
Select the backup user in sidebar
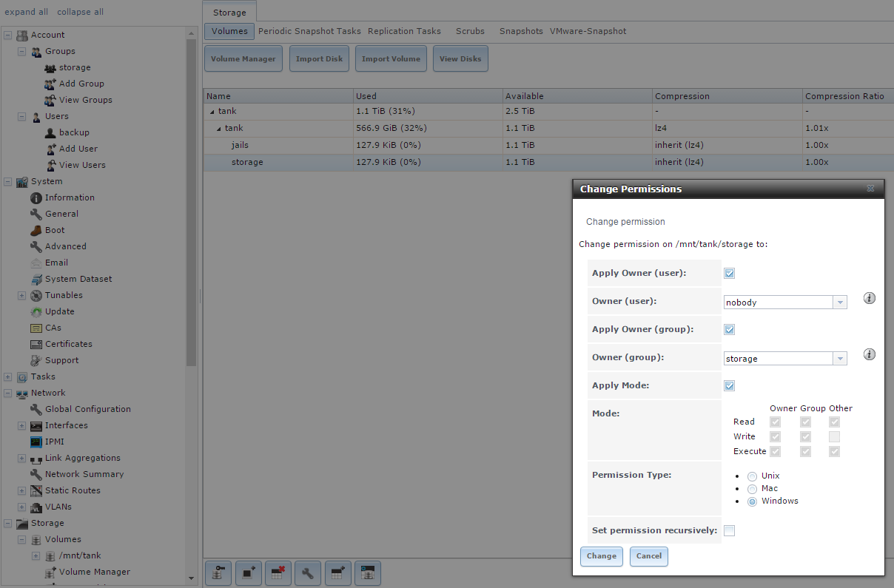pyautogui.click(x=74, y=132)
